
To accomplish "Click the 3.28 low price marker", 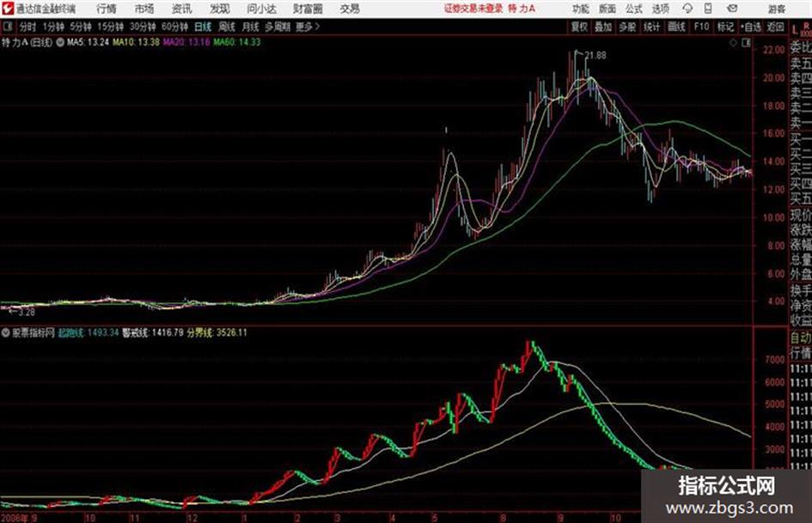I will tap(26, 313).
